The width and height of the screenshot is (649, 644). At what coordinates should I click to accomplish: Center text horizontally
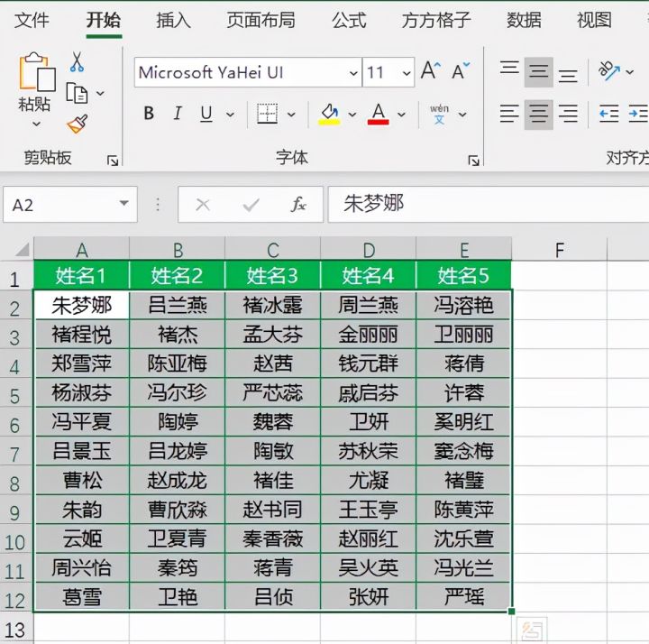pos(538,114)
